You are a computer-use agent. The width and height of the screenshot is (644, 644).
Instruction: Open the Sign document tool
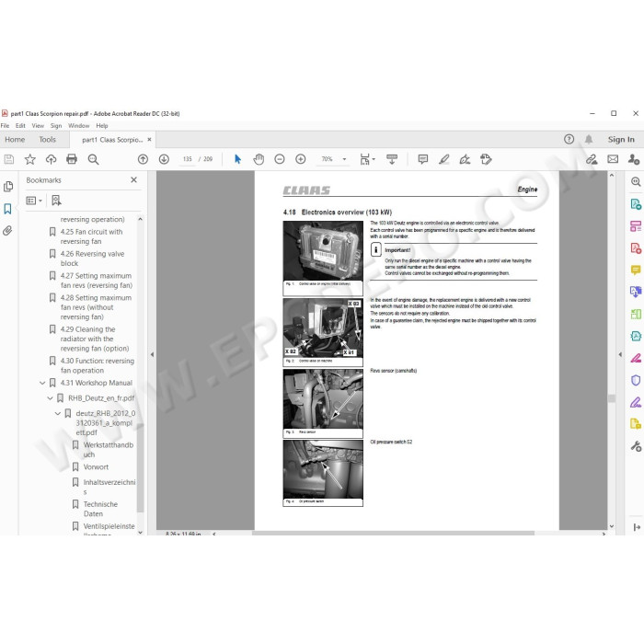pyautogui.click(x=465, y=159)
